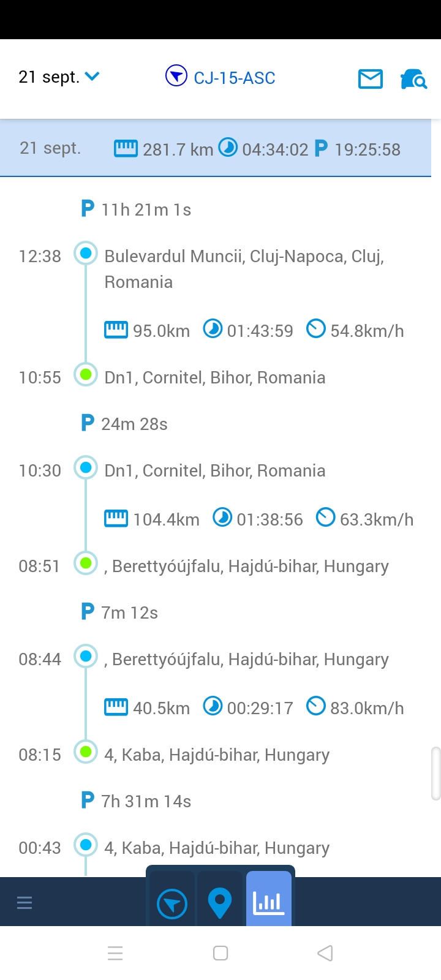Viewport: 441px width, 980px height.
Task: Tap the navigation arrow beside CJ-15-ASC
Action: 176,77
